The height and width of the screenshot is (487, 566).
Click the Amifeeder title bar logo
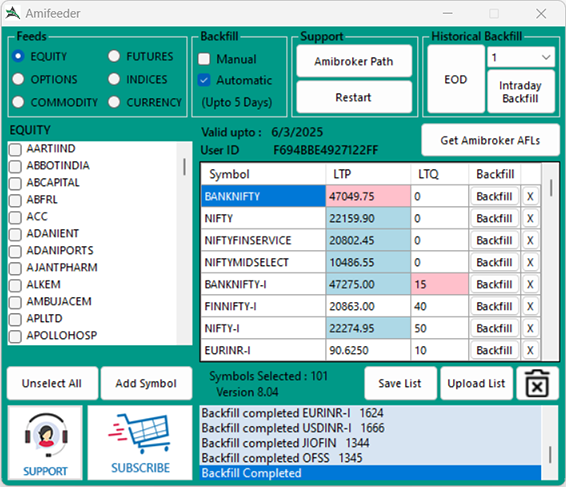[13, 13]
